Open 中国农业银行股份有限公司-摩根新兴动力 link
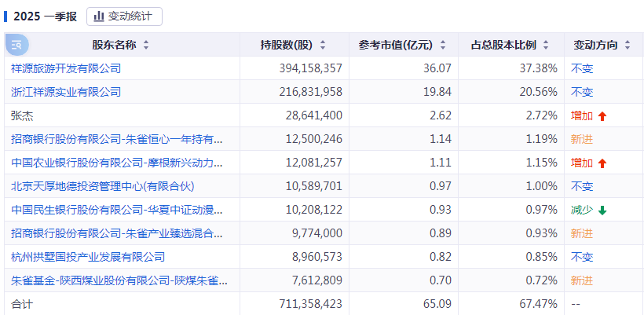The width and height of the screenshot is (644, 315). coord(117,163)
